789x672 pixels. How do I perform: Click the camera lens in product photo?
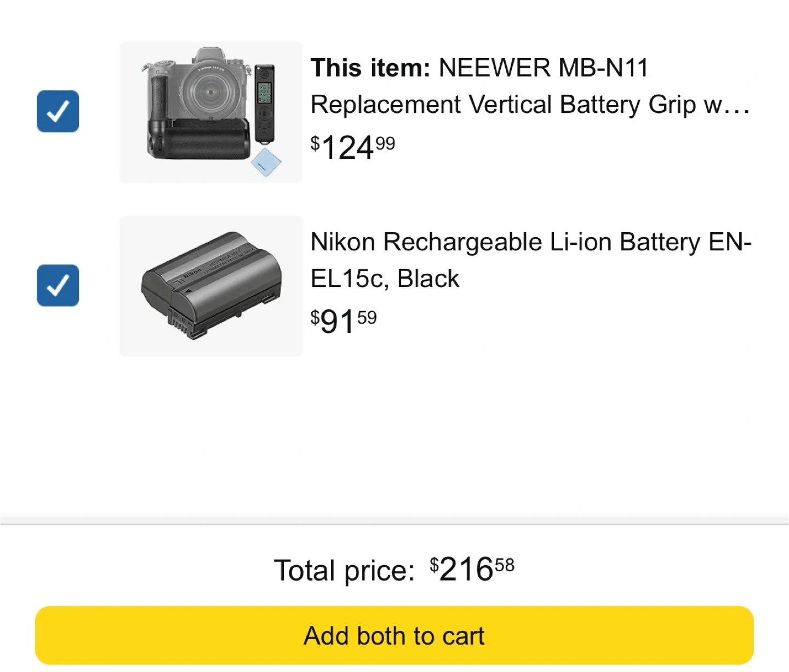click(x=209, y=91)
